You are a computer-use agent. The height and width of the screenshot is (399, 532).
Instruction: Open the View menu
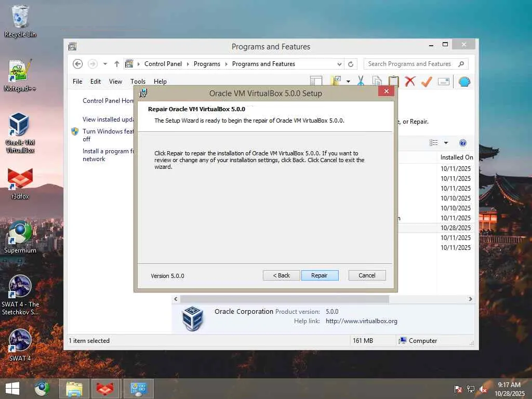pyautogui.click(x=115, y=82)
